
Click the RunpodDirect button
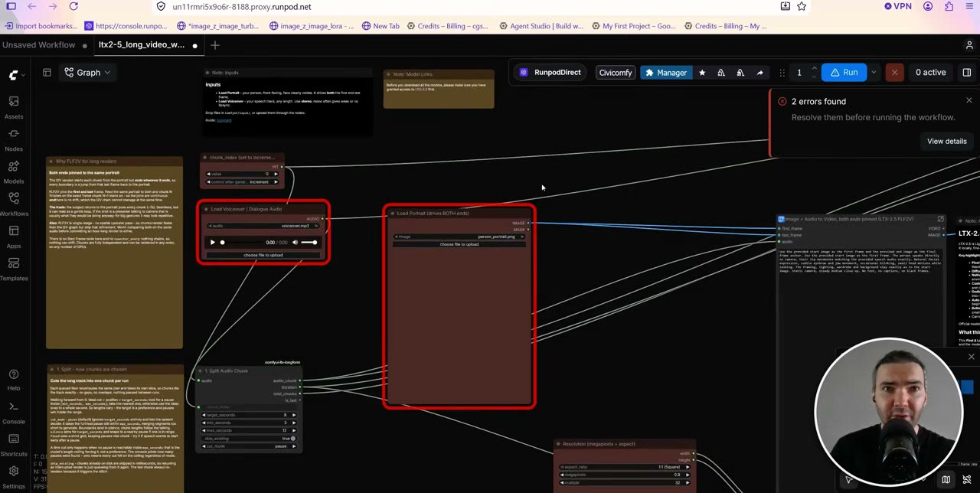point(550,73)
